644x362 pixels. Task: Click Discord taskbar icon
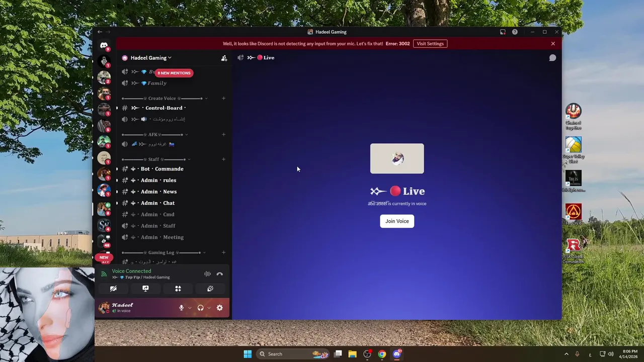tap(396, 354)
